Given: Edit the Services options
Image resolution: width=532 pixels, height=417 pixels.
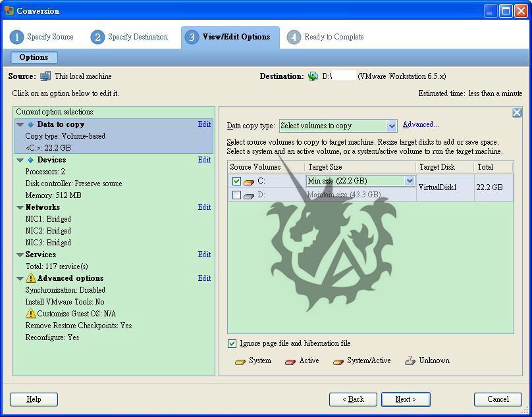Looking at the screenshot, I should (x=204, y=255).
